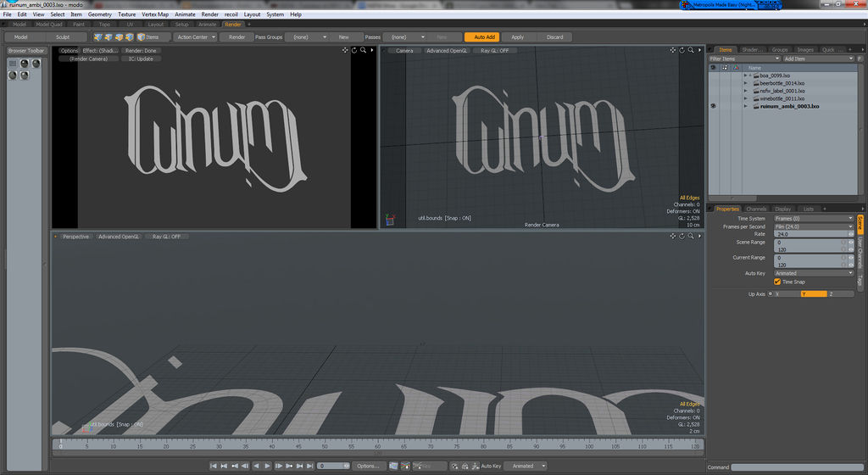
Task: Click the render view rotate icon
Action: point(354,50)
